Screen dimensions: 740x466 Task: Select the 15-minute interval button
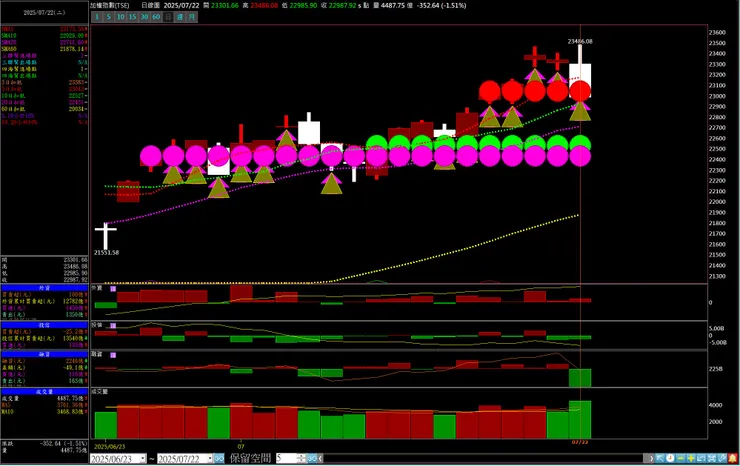(132, 17)
